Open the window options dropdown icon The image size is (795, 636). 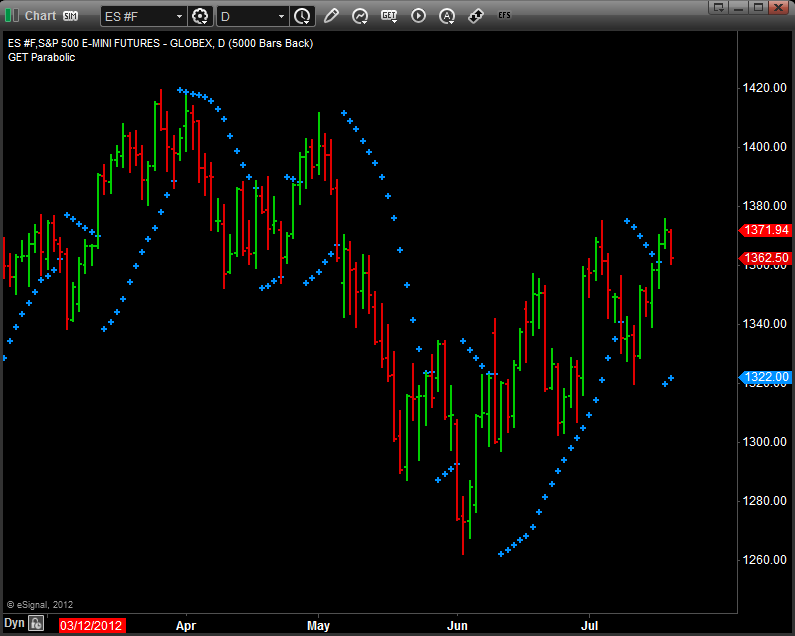click(718, 7)
